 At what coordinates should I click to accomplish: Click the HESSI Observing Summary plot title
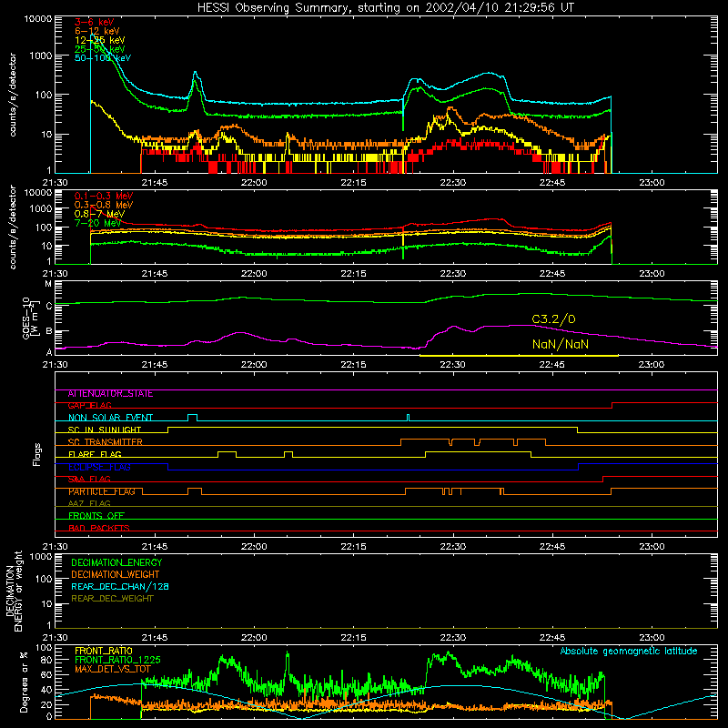385,7
